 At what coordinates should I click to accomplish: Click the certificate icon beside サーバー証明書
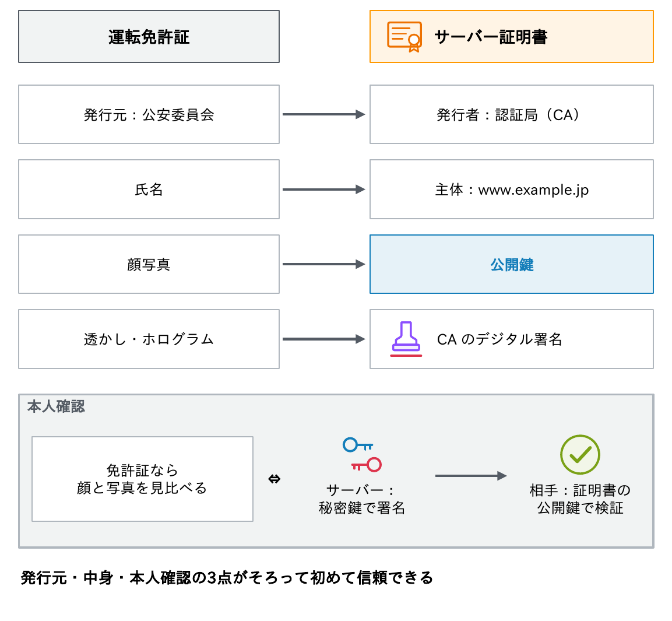click(404, 37)
